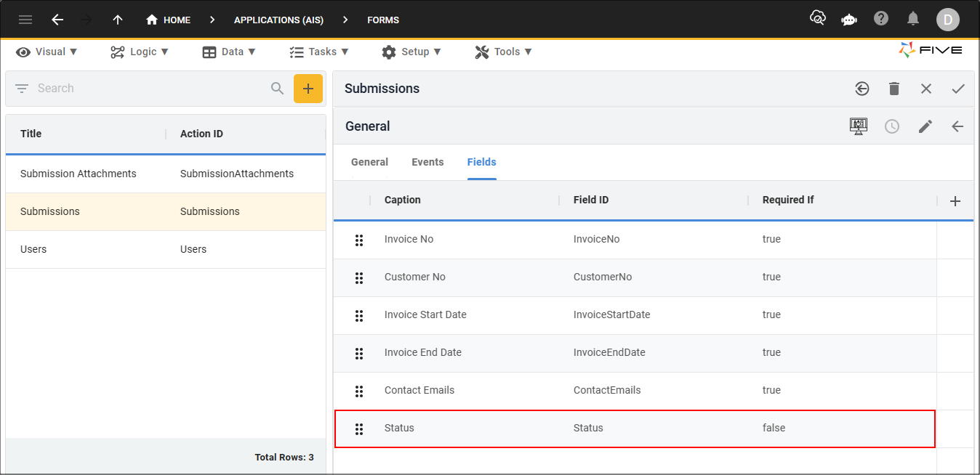The image size is (980, 475).
Task: Open the Visual dropdown menu
Action: tap(47, 52)
